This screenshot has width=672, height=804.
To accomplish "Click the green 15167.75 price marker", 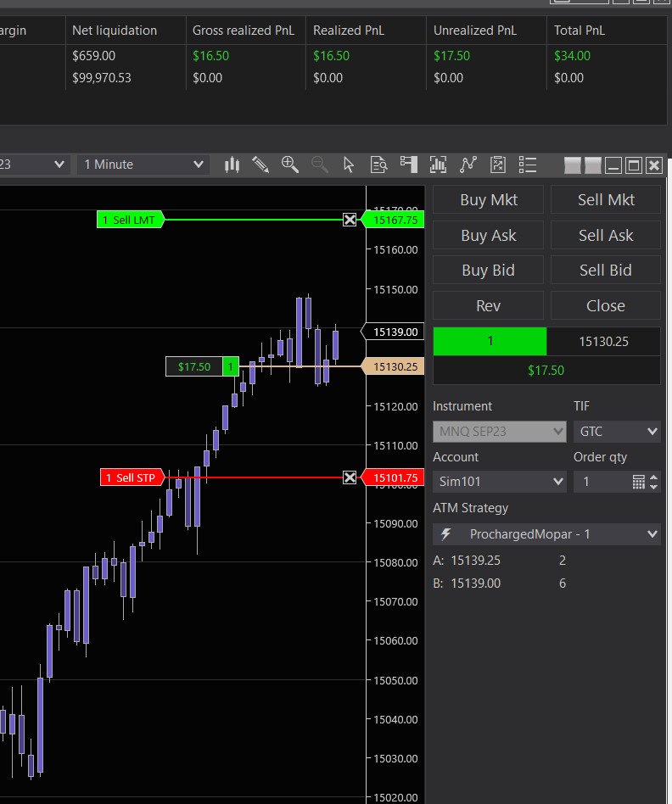I will click(394, 220).
